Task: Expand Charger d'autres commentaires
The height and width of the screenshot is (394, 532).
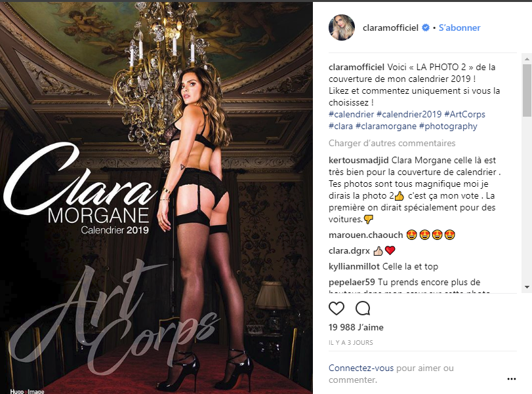Action: [x=392, y=144]
